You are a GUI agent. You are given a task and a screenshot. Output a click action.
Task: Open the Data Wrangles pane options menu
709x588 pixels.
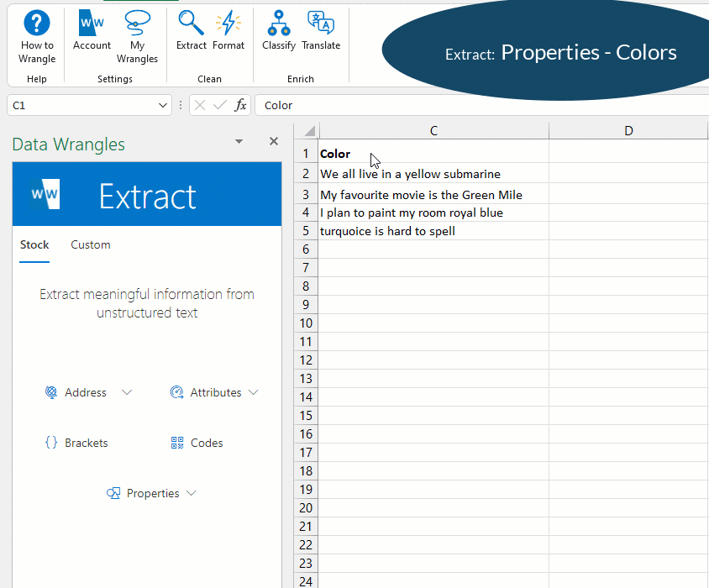click(239, 142)
